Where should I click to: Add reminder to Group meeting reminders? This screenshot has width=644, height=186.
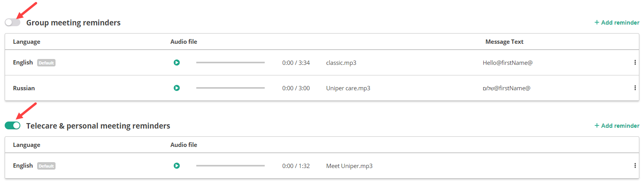tap(617, 23)
